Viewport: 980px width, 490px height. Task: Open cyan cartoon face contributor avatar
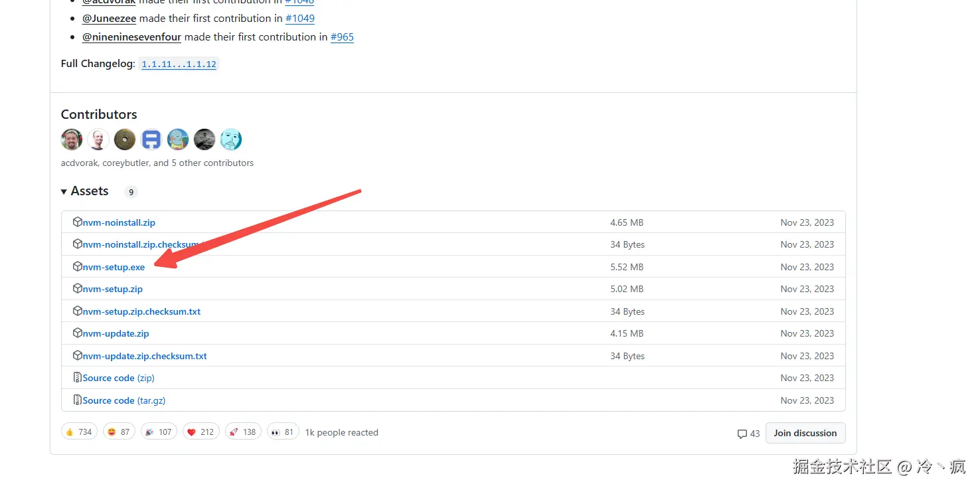231,139
